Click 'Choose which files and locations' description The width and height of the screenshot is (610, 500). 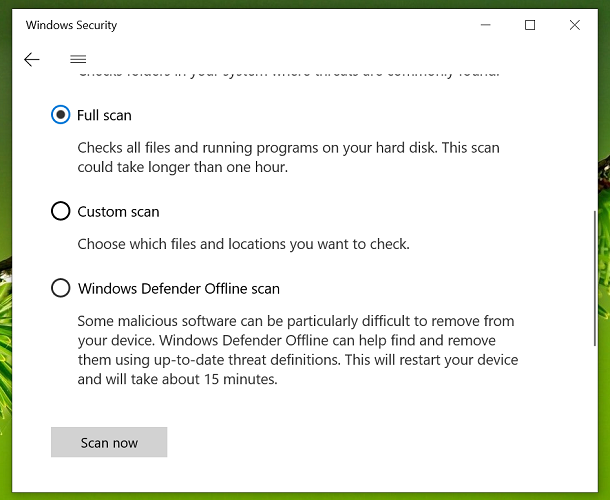pyautogui.click(x=244, y=244)
